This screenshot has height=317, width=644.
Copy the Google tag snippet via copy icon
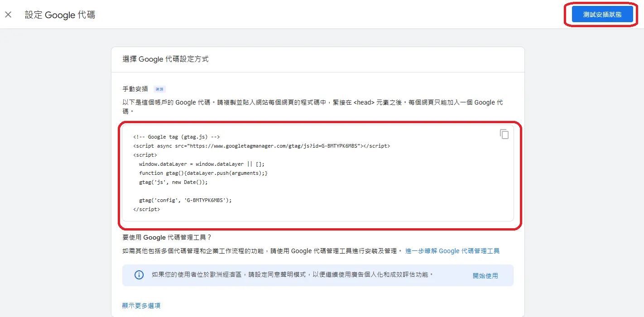(504, 134)
